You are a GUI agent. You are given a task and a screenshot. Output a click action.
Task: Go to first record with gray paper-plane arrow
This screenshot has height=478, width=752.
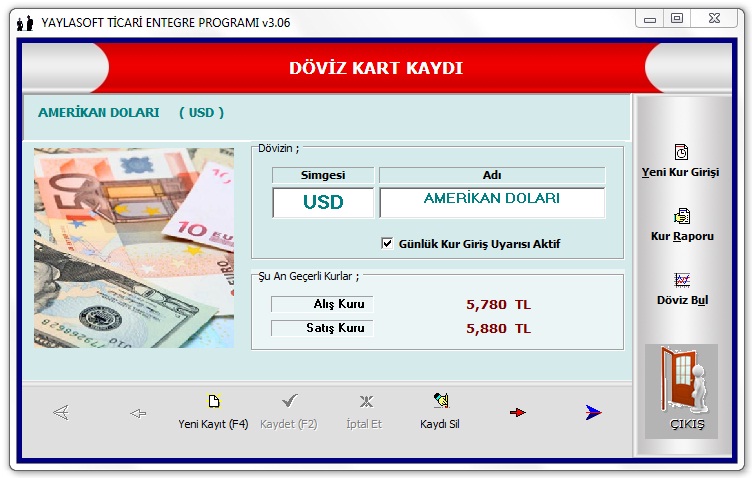[61, 412]
